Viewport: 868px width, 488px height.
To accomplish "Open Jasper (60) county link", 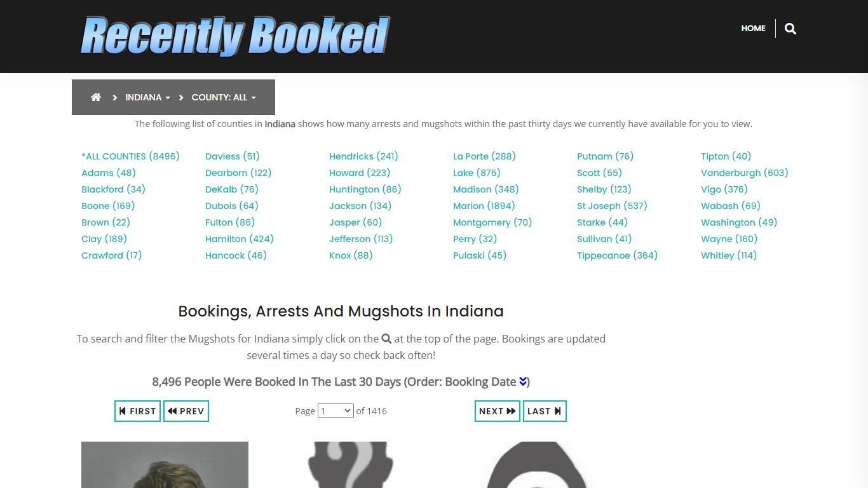I will point(356,222).
